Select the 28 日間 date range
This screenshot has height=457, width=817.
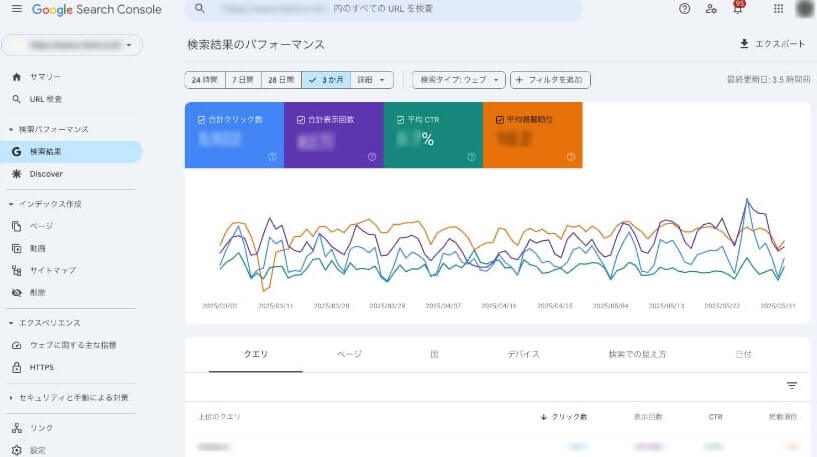coord(281,80)
